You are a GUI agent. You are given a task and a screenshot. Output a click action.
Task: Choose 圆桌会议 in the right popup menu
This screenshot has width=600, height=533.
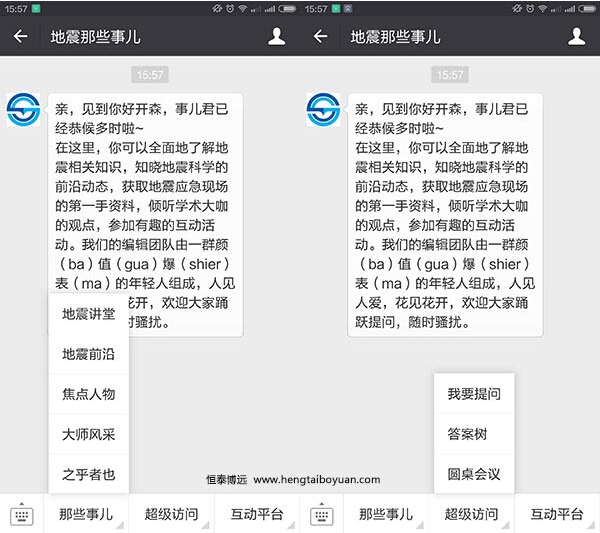click(474, 474)
